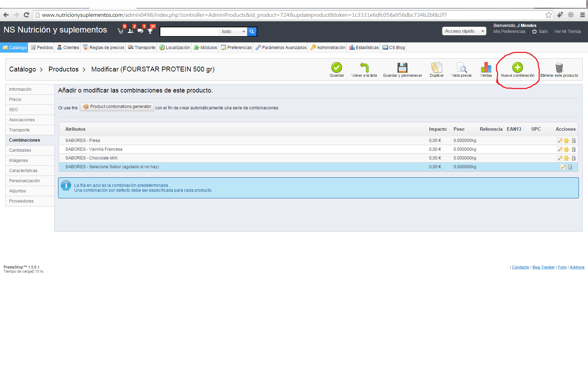Open the orders cart notification icon
This screenshot has height=368, width=588.
tap(120, 31)
